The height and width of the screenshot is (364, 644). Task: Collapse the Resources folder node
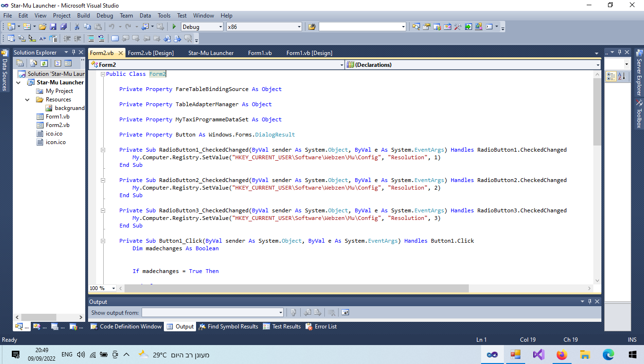coord(27,100)
